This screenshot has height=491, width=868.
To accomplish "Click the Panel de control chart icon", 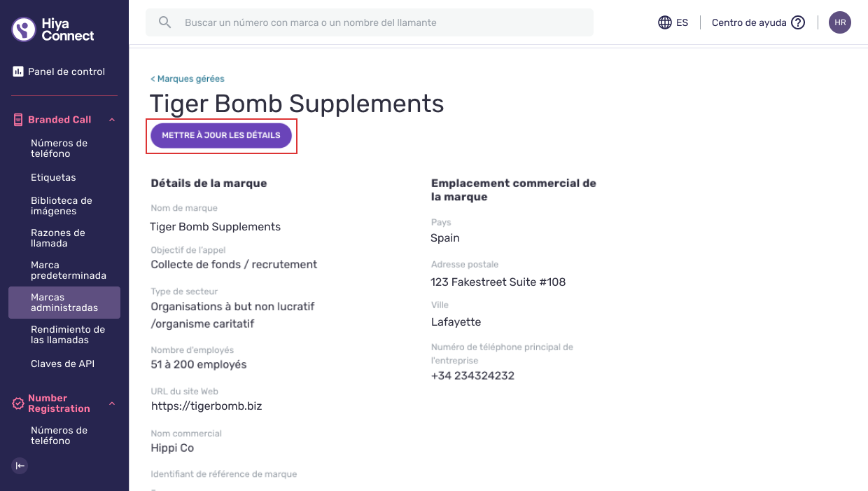I will click(18, 71).
